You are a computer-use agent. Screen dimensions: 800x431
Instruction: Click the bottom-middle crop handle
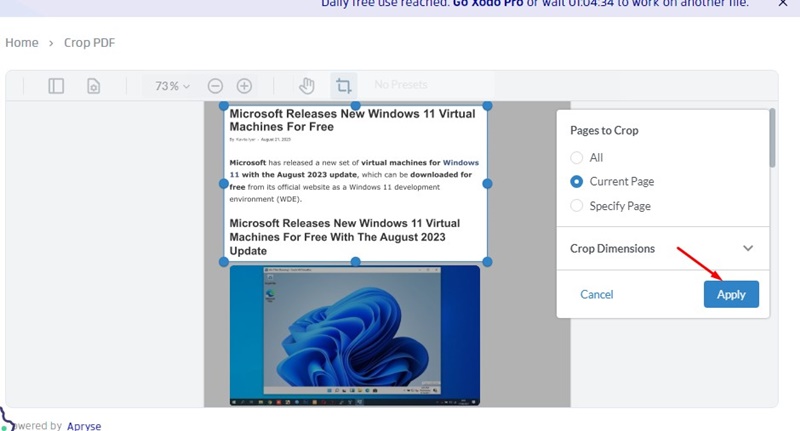tap(356, 262)
